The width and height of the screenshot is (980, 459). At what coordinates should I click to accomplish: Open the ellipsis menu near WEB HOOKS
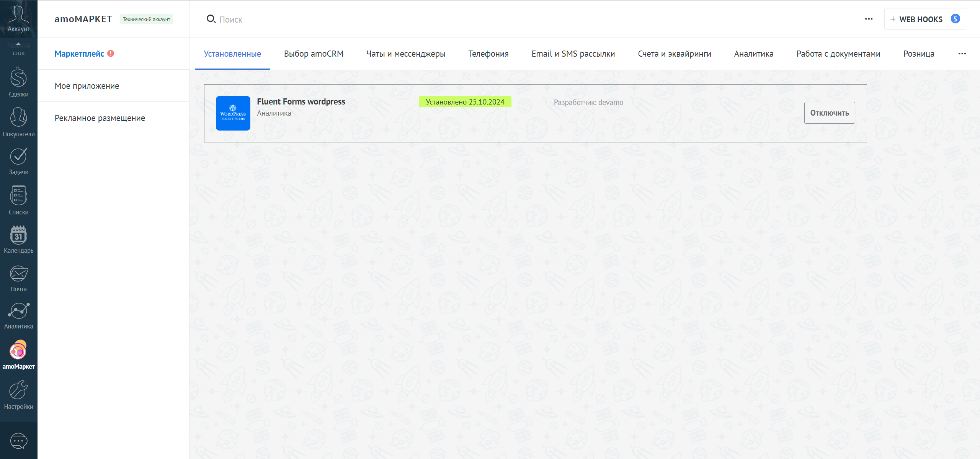tap(868, 19)
